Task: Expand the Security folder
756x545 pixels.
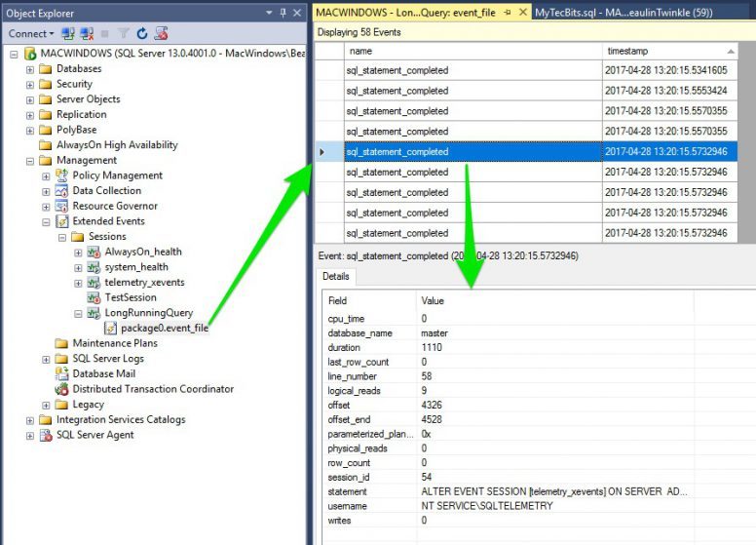Action: coord(30,85)
